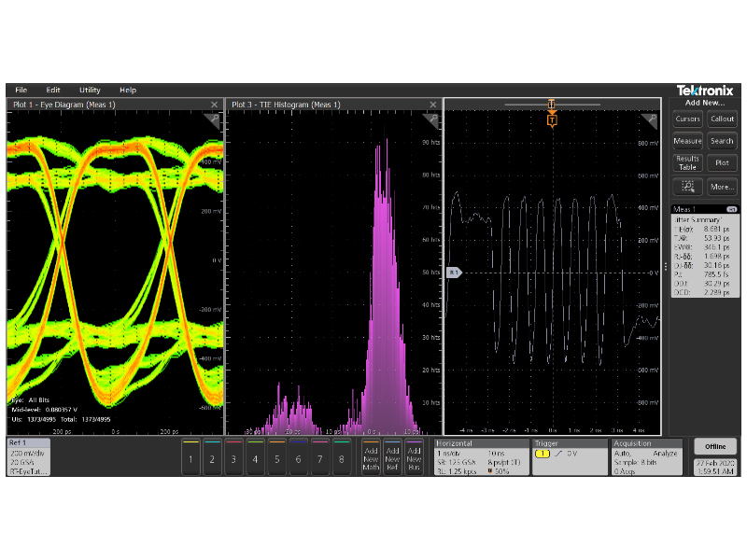This screenshot has height=560, width=747.
Task: Open the Utility menu
Action: pyautogui.click(x=90, y=90)
